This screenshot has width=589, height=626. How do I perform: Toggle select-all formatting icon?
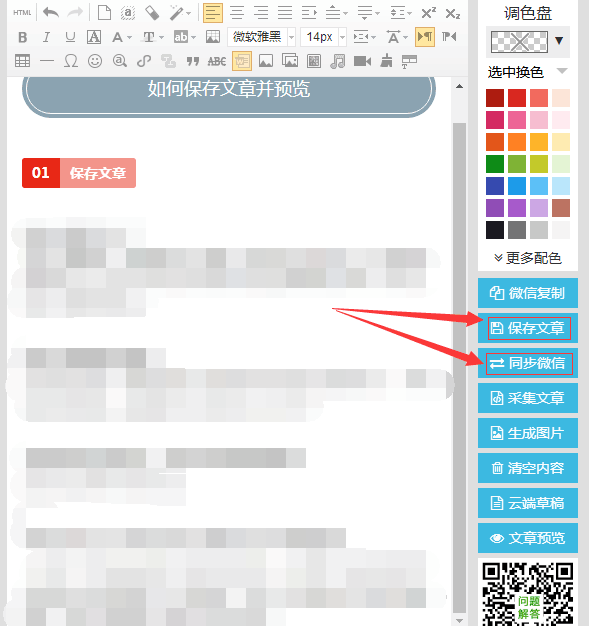point(128,13)
